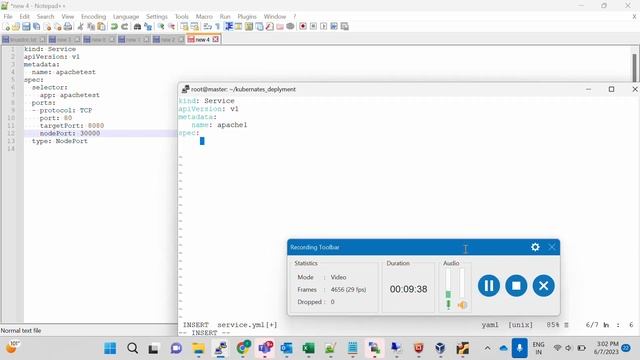This screenshot has width=640, height=360.
Task: Open the Search menu
Action: point(45,16)
